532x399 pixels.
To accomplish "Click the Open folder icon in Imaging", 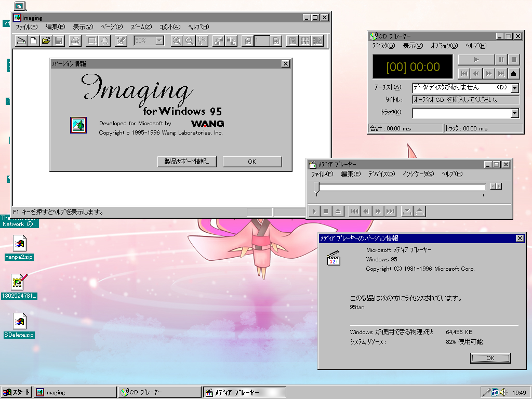I will (46, 41).
